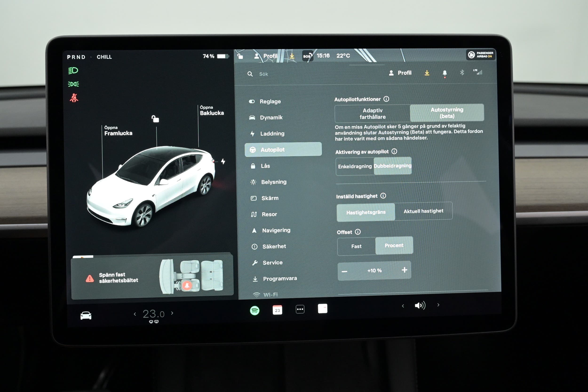Open Bluetooth settings icon
This screenshot has height=392, width=588.
[x=462, y=72]
